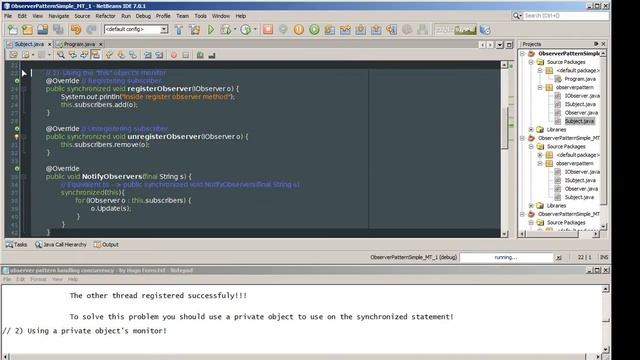Expand first project's Libraries node

pos(531,129)
